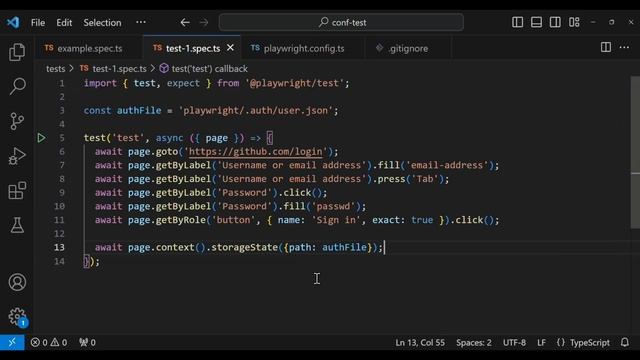Image resolution: width=640 pixels, height=360 pixels.
Task: Close the test-1.spec.ts tab
Action: (x=230, y=48)
